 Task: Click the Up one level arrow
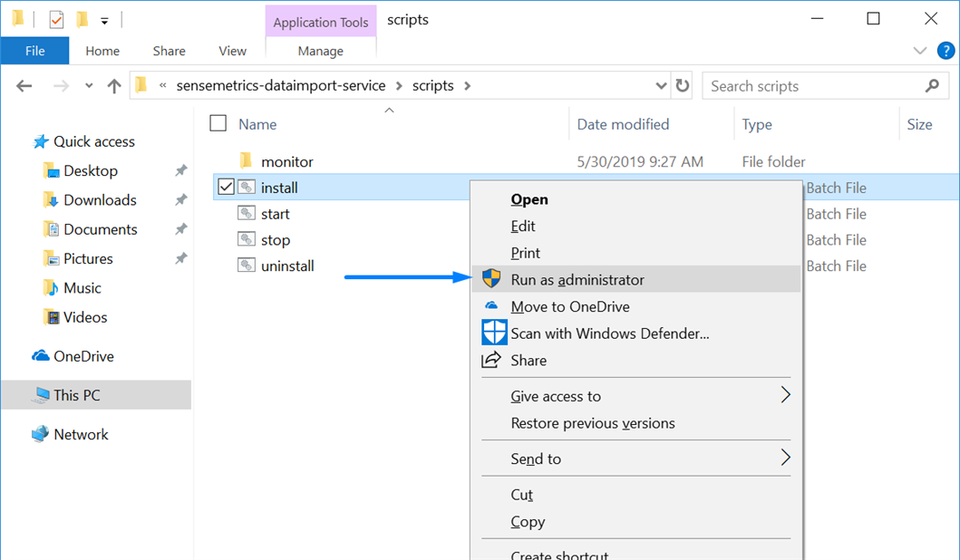tap(114, 86)
